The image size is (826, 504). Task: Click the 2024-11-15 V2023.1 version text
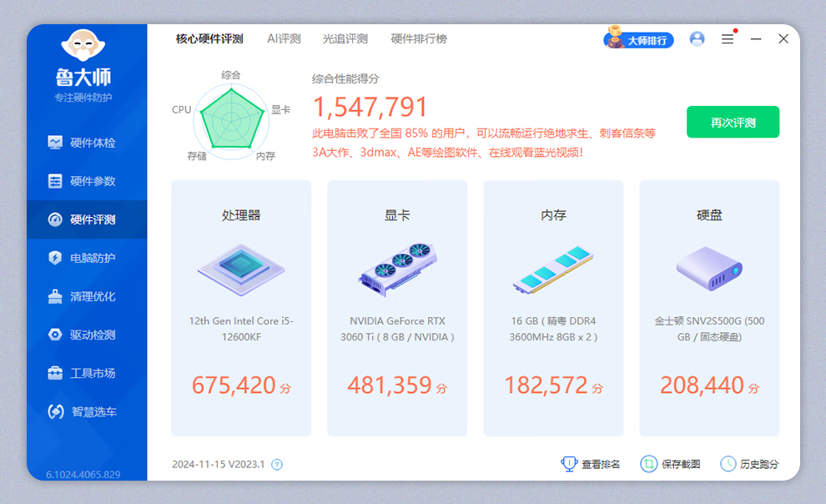pyautogui.click(x=218, y=465)
